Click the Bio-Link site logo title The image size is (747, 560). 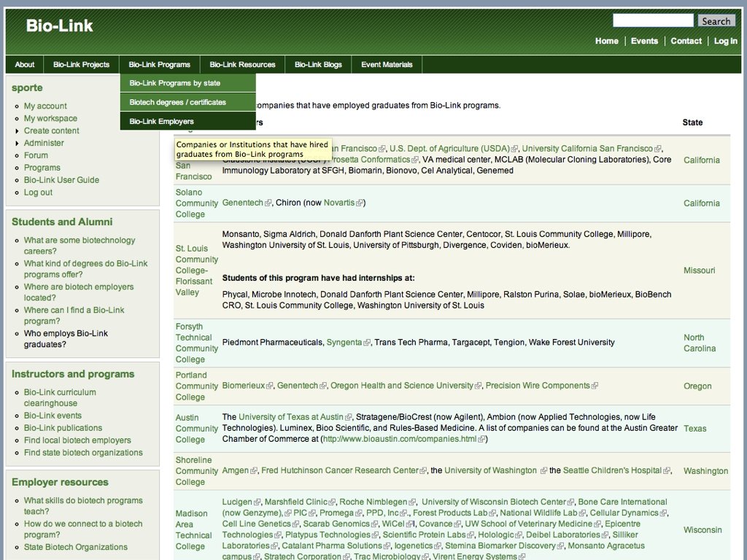pos(60,26)
